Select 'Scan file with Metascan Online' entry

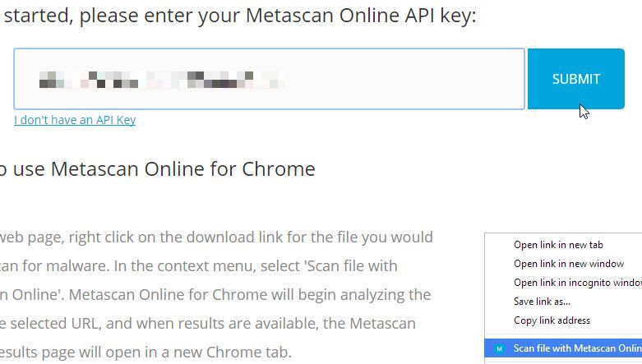[x=563, y=348]
